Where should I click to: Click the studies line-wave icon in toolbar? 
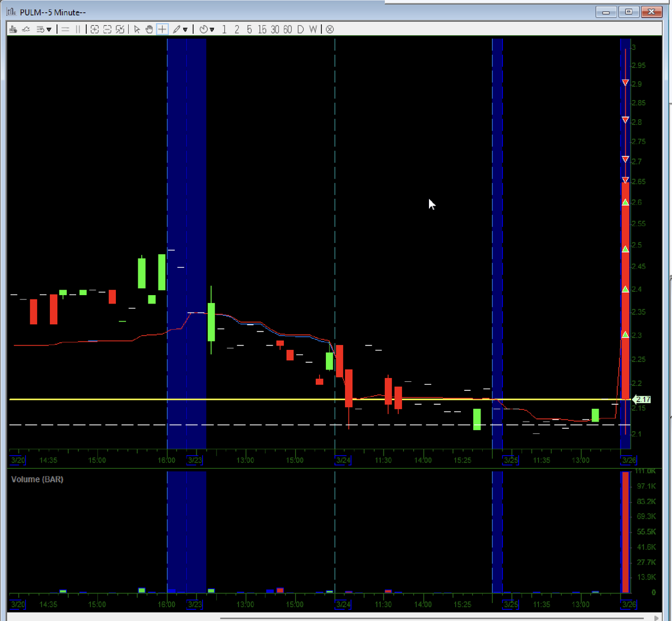coord(26,29)
